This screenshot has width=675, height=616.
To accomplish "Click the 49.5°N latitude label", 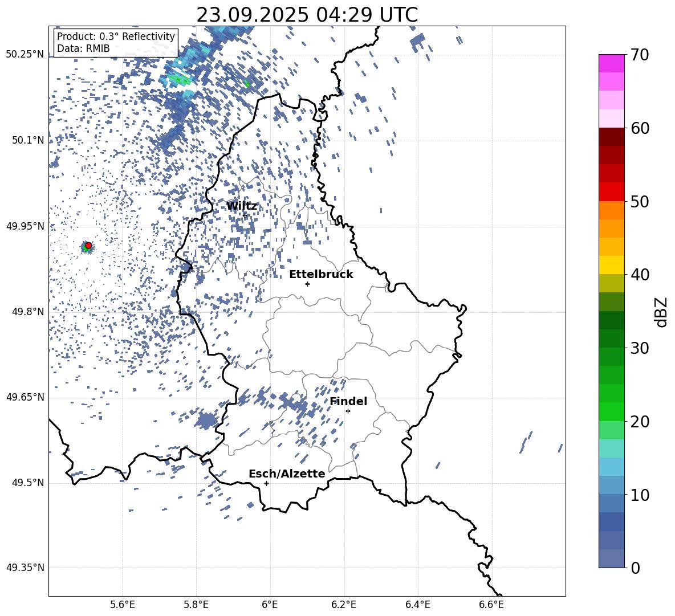I will [28, 483].
